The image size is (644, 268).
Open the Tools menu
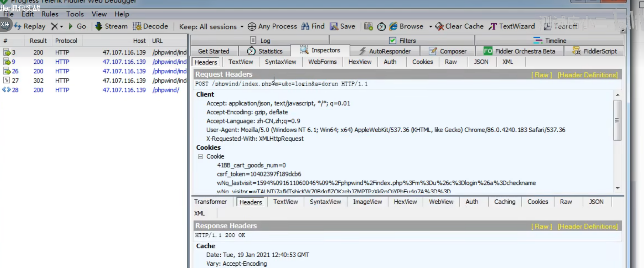click(75, 14)
